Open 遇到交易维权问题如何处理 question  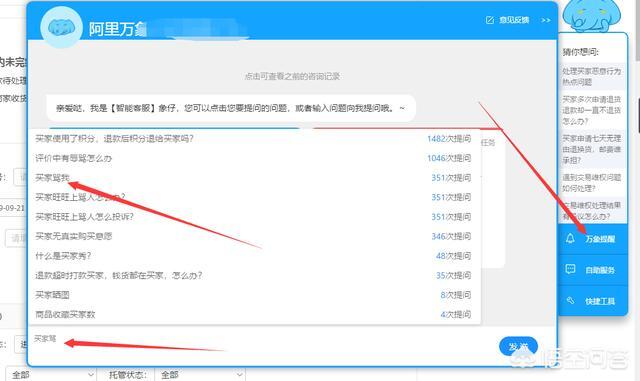pyautogui.click(x=592, y=183)
